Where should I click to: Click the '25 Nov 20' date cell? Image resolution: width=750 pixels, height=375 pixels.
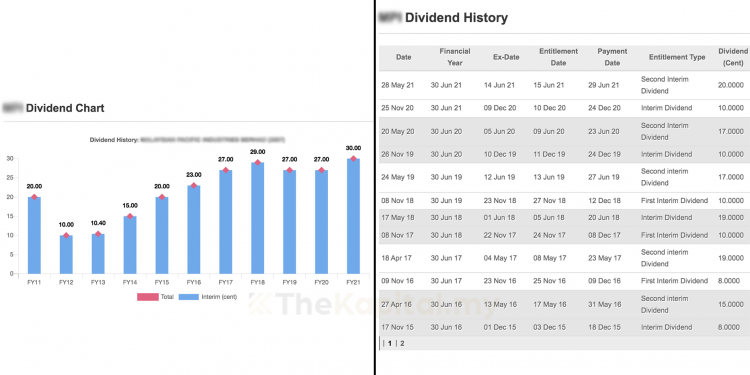[397, 108]
